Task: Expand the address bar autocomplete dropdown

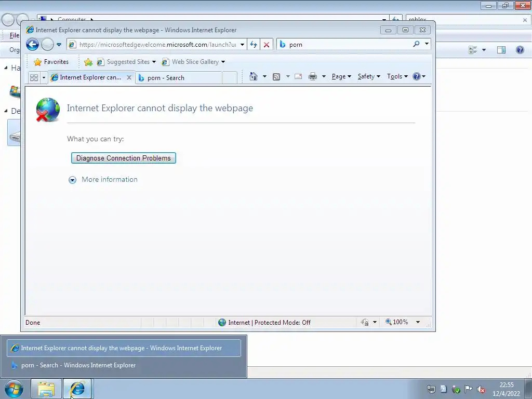Action: pyautogui.click(x=242, y=45)
